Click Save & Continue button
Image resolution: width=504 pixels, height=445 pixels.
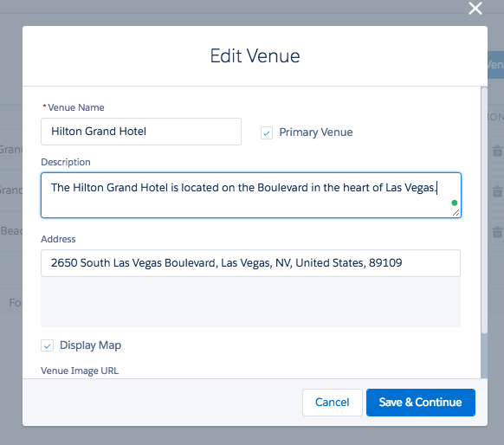[x=420, y=403]
